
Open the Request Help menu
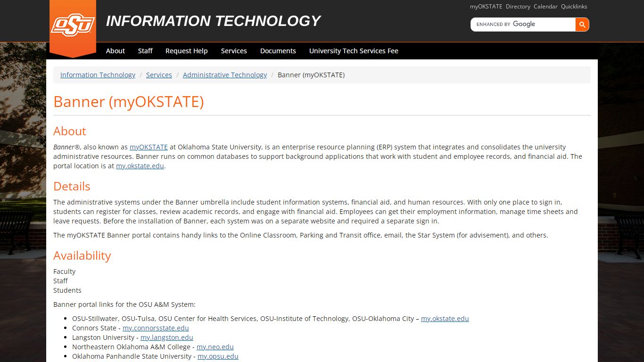point(187,51)
